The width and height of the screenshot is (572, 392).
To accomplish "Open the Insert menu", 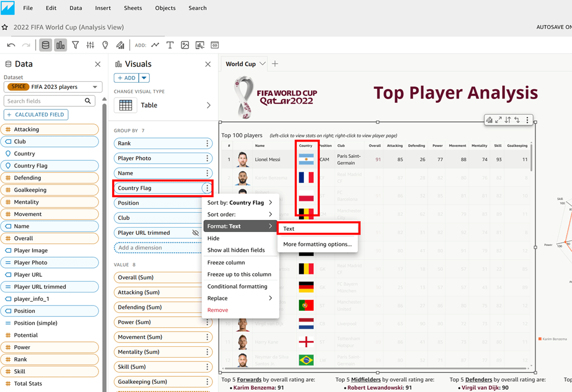I will 103,8.
